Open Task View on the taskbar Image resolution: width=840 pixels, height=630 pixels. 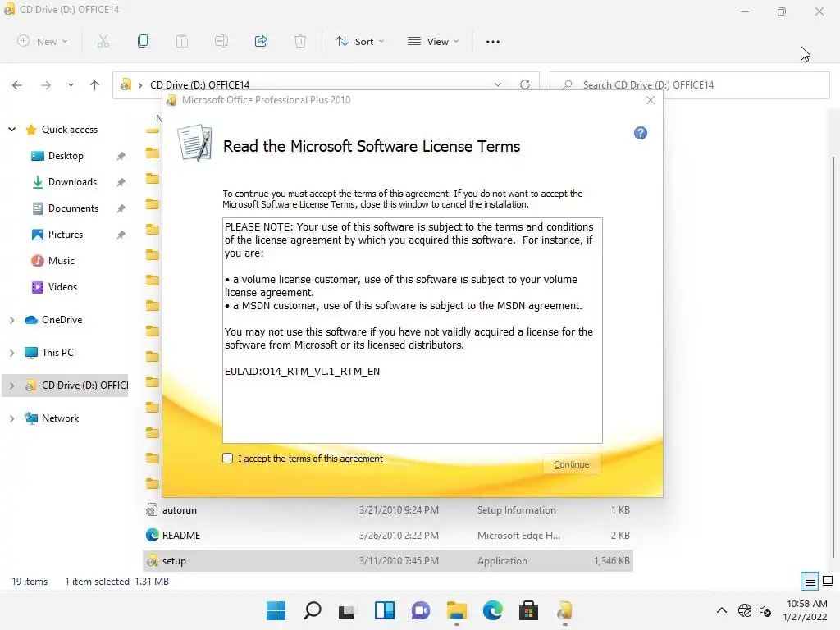(x=347, y=610)
